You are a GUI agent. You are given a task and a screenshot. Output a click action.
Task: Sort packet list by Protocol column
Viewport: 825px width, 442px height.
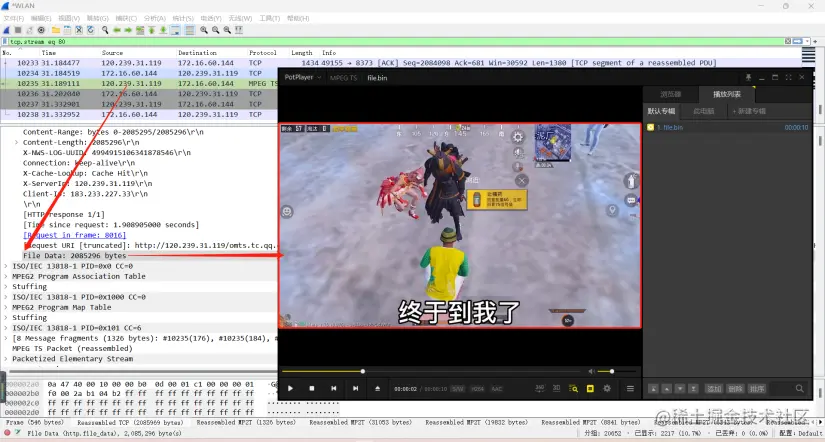263,53
